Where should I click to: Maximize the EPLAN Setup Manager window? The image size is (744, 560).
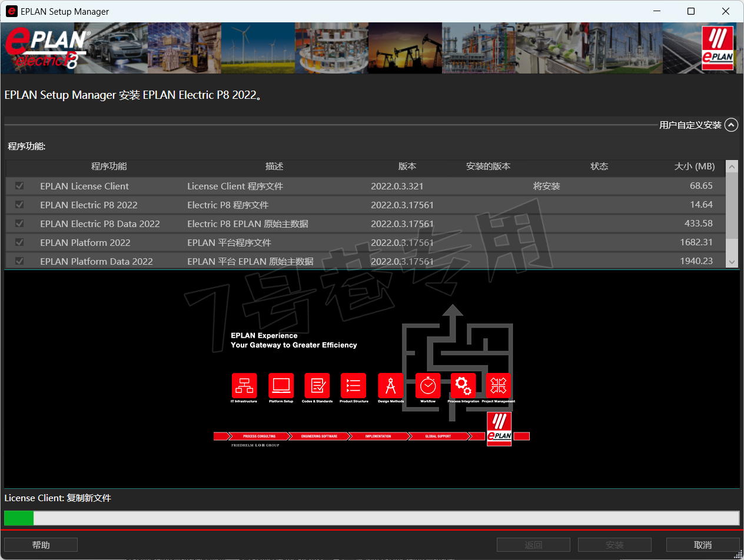[691, 11]
